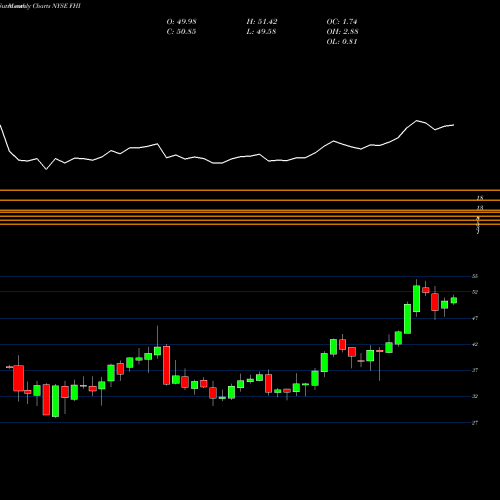Image resolution: width=500 pixels, height=500 pixels.
Task: Click the 13 label beside orange lines
Action: click(480, 208)
